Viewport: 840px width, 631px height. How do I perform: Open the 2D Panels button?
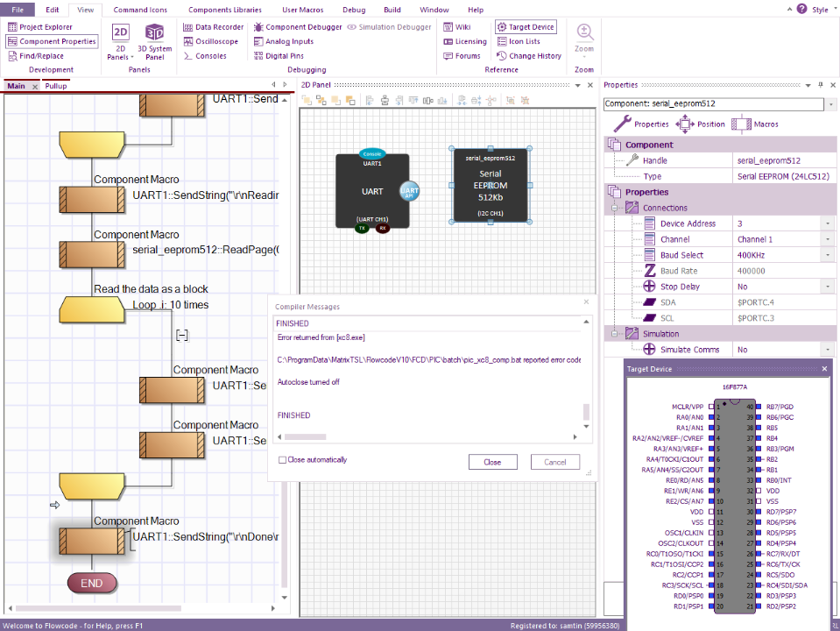point(121,42)
